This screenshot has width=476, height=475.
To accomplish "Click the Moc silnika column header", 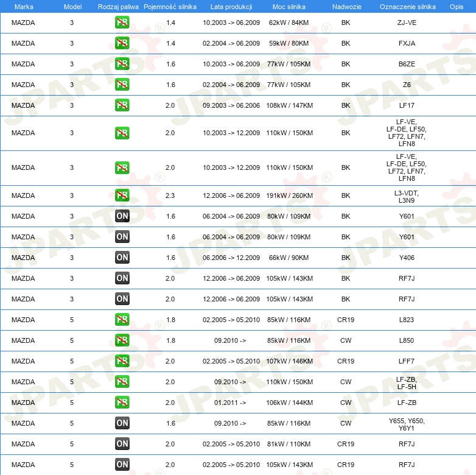I will [289, 7].
